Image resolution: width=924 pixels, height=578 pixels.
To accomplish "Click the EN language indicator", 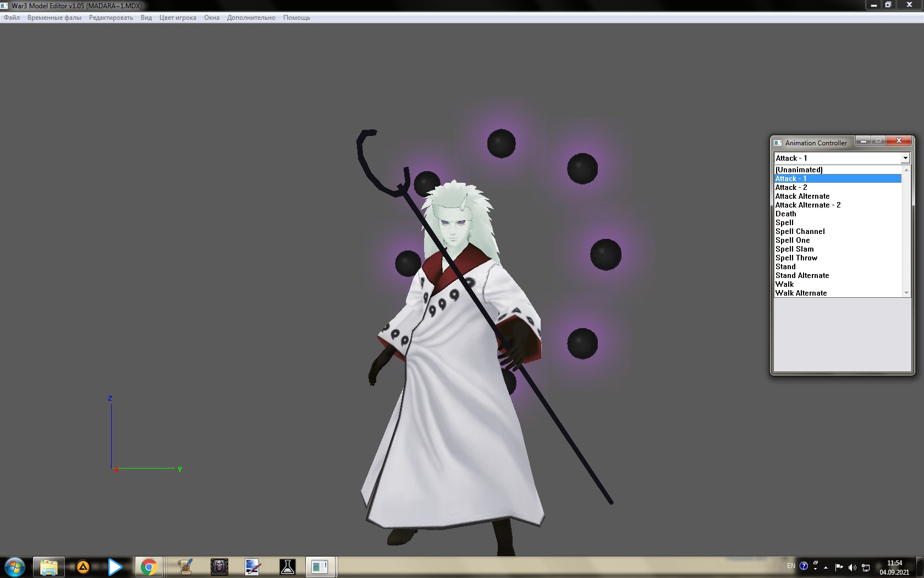I will tap(791, 566).
